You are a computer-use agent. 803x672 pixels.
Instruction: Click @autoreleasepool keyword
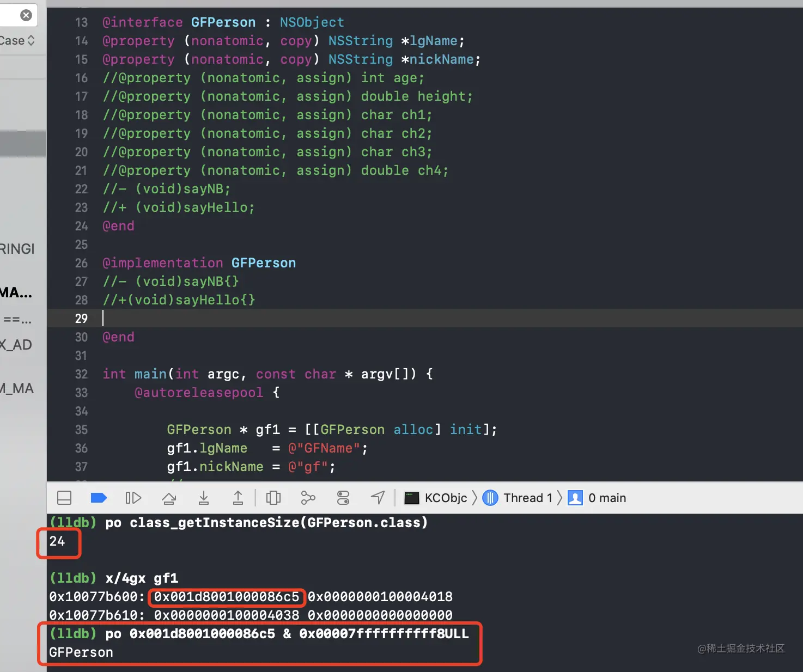(x=199, y=393)
